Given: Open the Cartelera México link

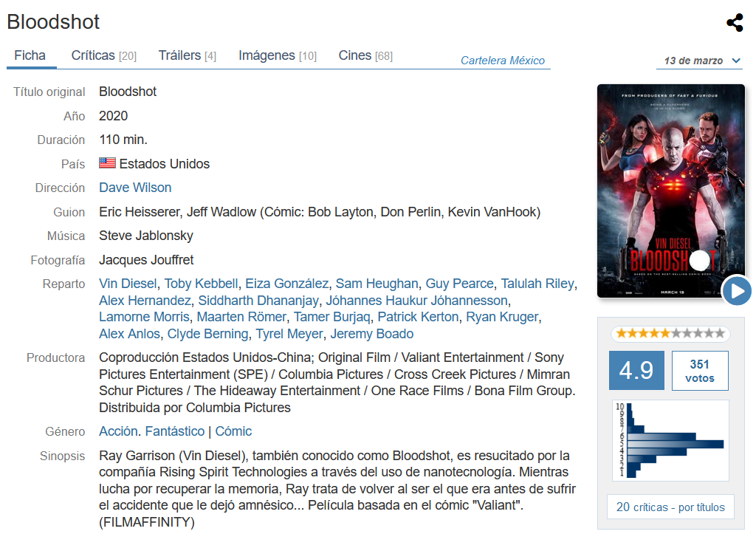Looking at the screenshot, I should 502,61.
